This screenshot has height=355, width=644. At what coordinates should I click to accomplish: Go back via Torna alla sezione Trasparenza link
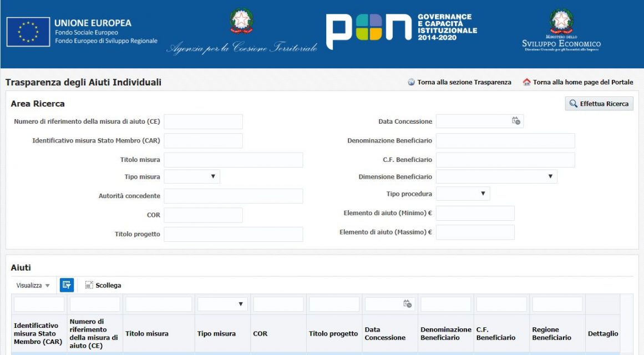[464, 82]
